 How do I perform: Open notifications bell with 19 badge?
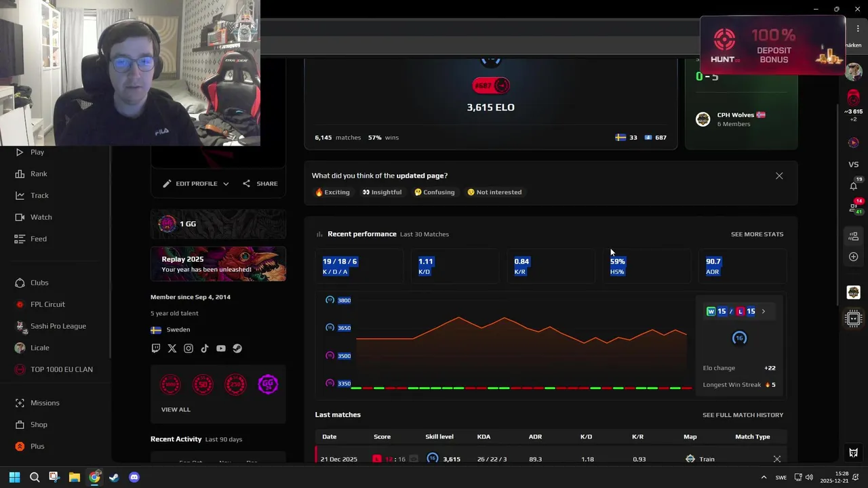point(854,185)
